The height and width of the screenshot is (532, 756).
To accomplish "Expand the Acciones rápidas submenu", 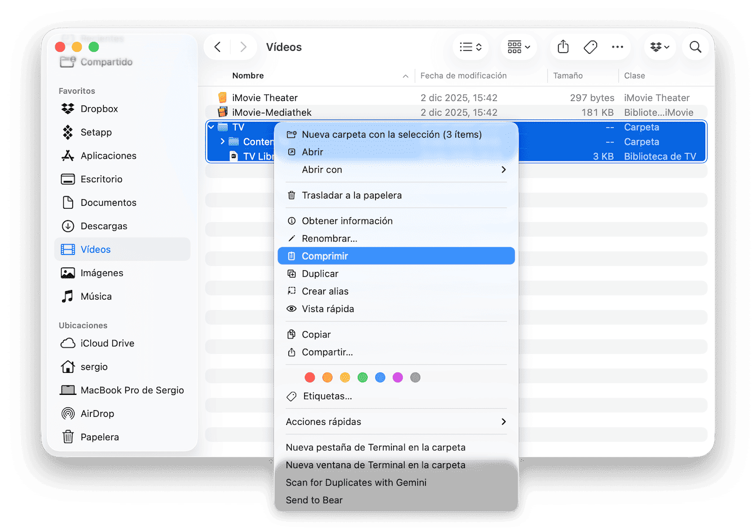I will click(x=396, y=422).
